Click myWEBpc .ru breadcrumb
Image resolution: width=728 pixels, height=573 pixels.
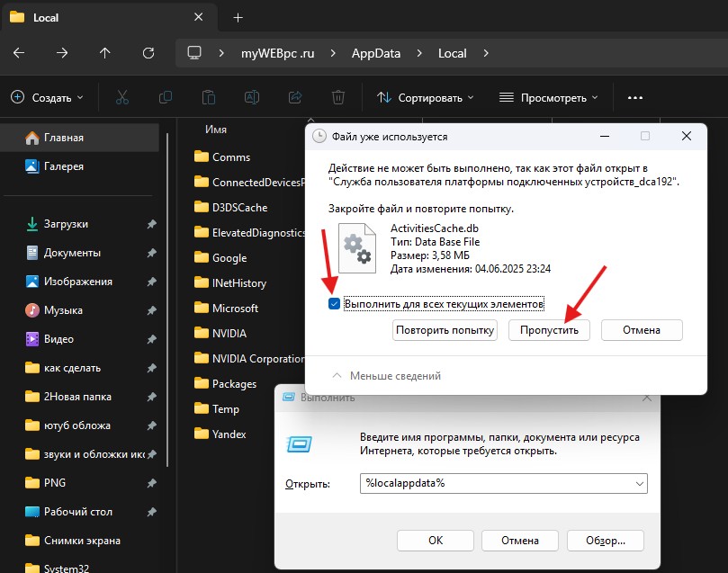(278, 53)
